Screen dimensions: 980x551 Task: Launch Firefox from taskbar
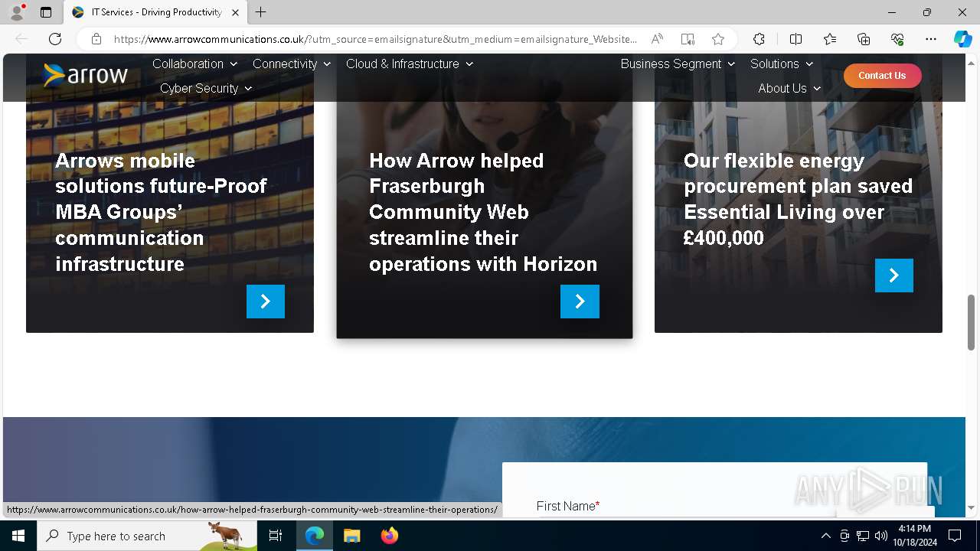(x=389, y=536)
